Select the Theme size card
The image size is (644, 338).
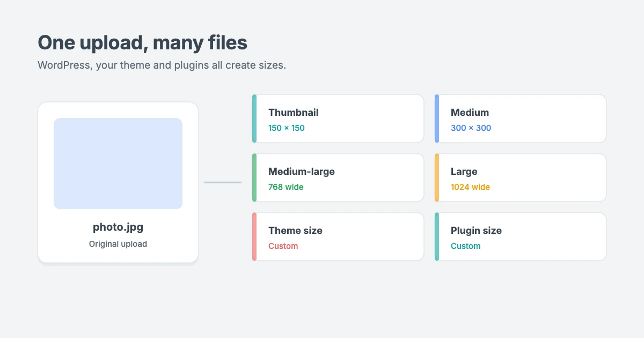point(338,237)
